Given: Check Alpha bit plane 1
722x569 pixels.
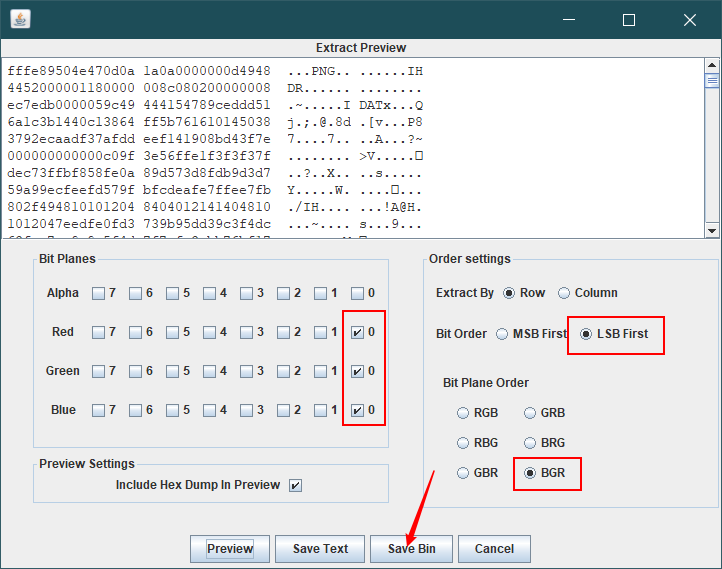Looking at the screenshot, I should point(320,293).
